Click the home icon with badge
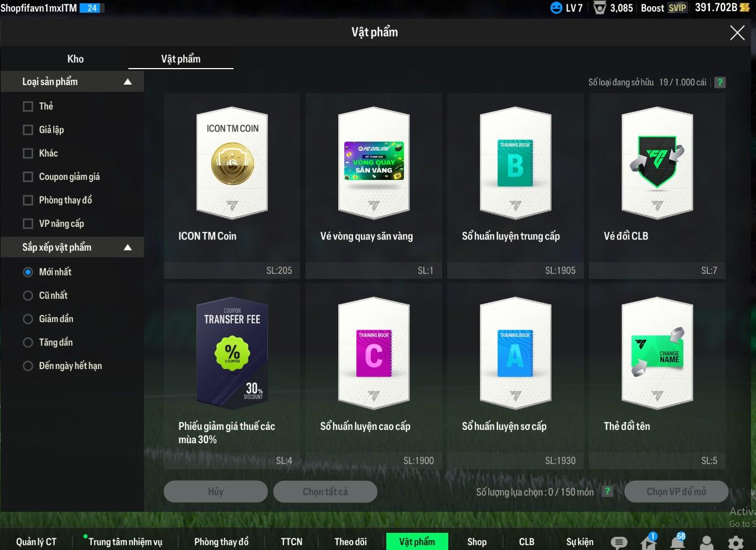This screenshot has width=756, height=550. coord(648,542)
